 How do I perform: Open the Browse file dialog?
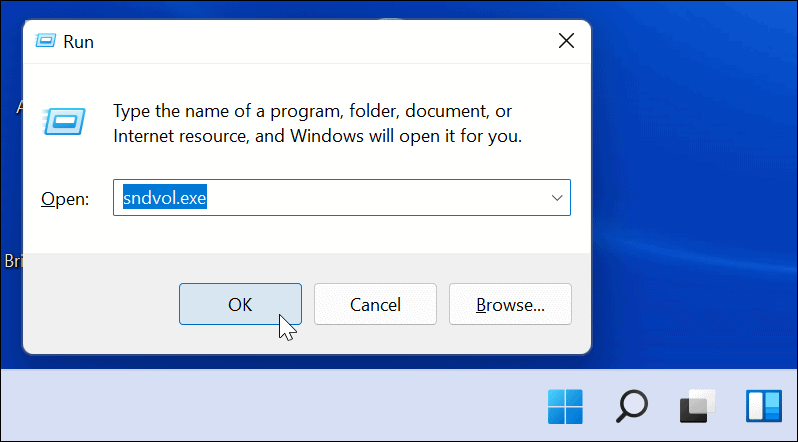[510, 304]
